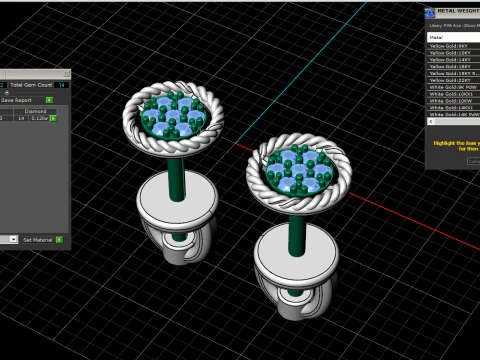This screenshot has height=360, width=480.
Task: Click the Calculate button in the Metal Weight panel
Action: point(474,161)
